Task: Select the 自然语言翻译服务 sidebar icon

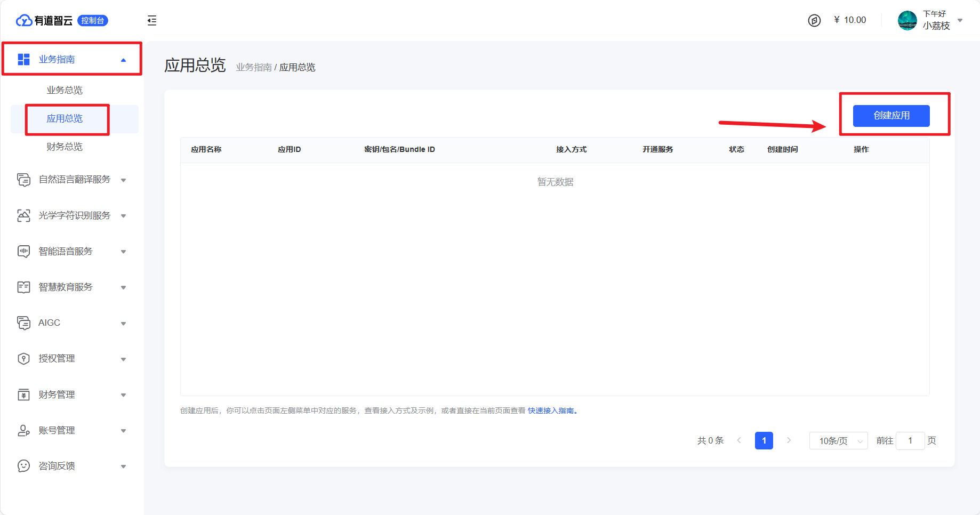Action: (23, 180)
